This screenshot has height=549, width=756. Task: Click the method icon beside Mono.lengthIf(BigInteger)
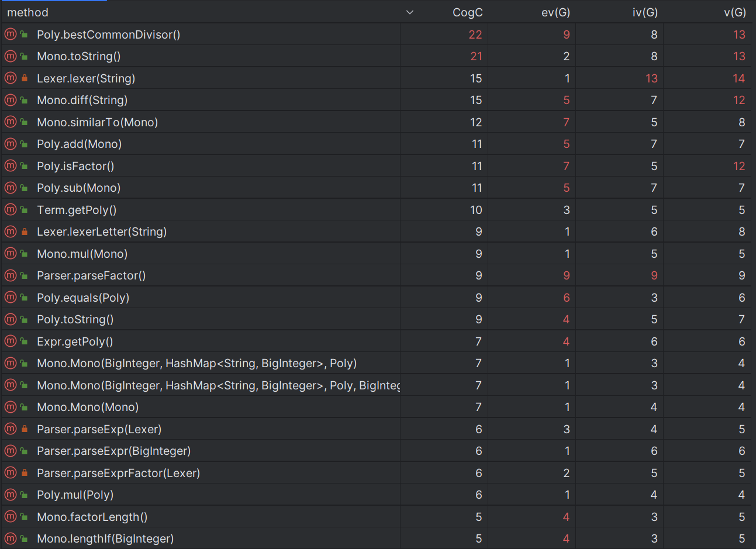coord(11,538)
